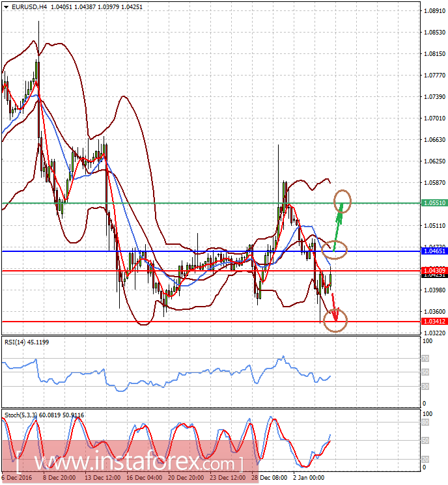448x485 pixels.
Task: Click the Stochastic level 20 scale label
Action: tap(425, 460)
